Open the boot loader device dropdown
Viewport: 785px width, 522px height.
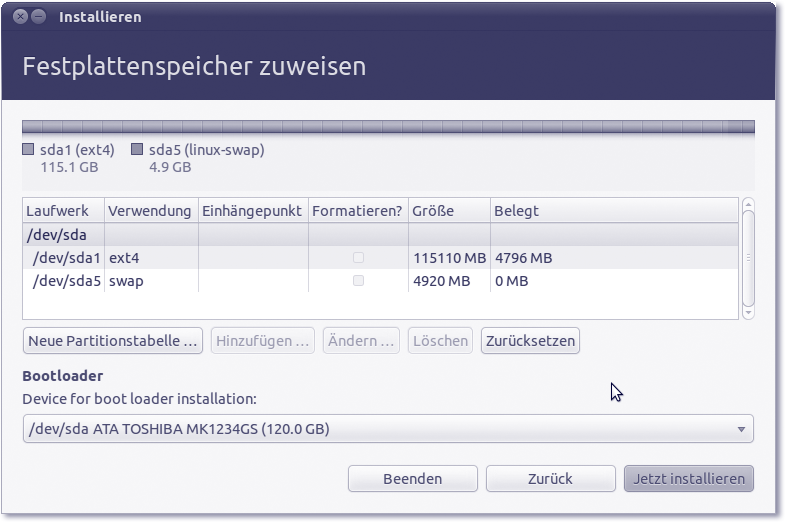click(387, 429)
